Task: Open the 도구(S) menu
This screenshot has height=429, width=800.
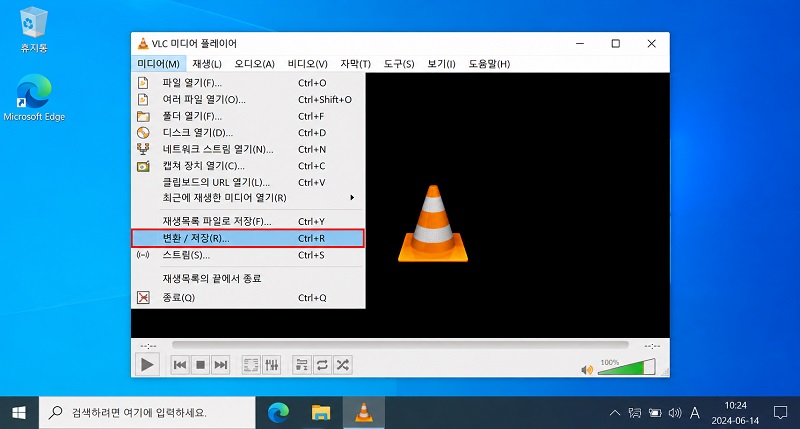Action: 398,64
